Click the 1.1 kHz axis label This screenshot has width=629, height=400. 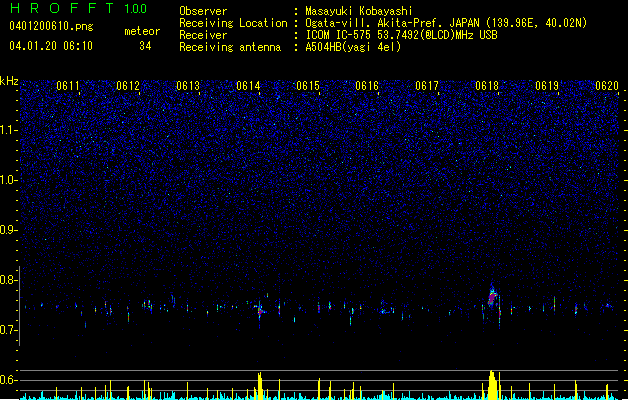tap(8, 130)
